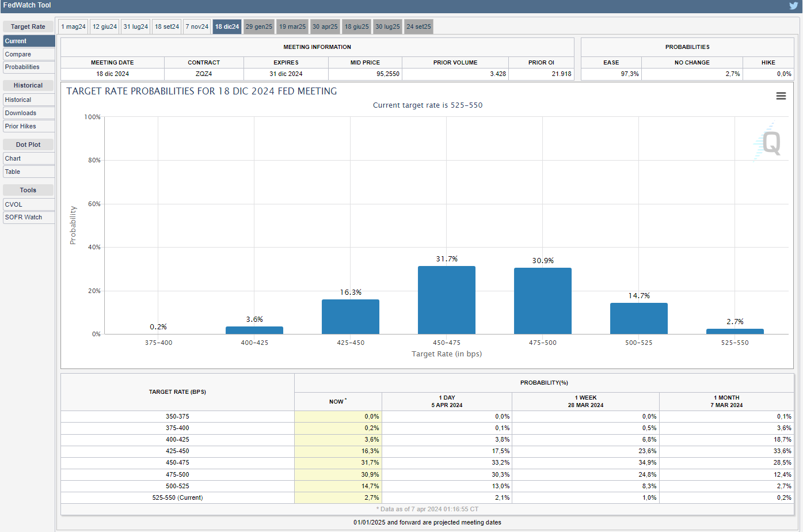Click the Q watermark logo in chart
The height and width of the screenshot is (532, 803).
(769, 142)
